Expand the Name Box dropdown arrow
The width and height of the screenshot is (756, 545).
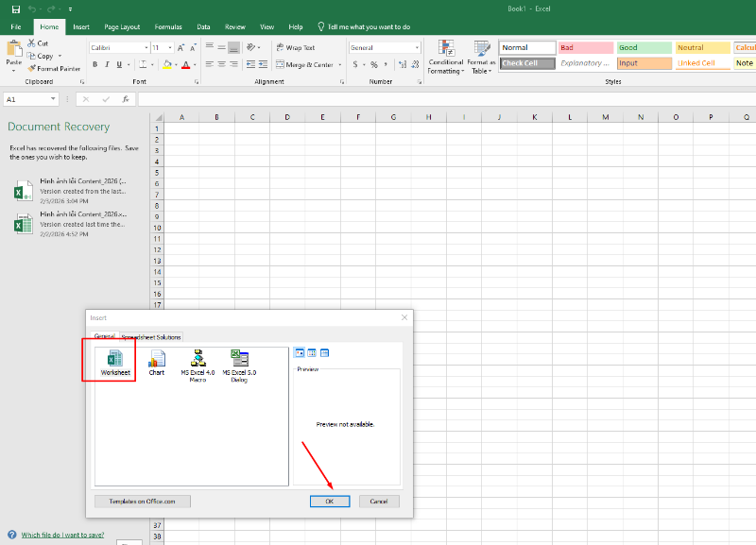53,99
